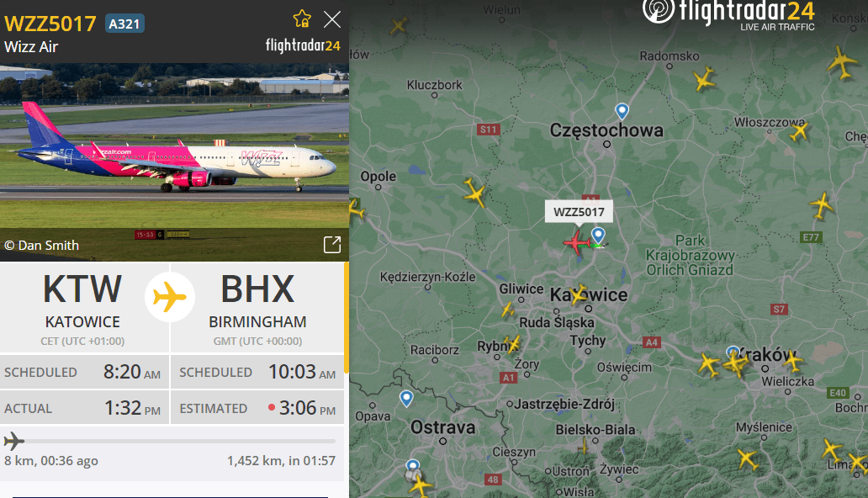
Task: Select the yellow aircraft near Radomsko
Action: (x=704, y=79)
